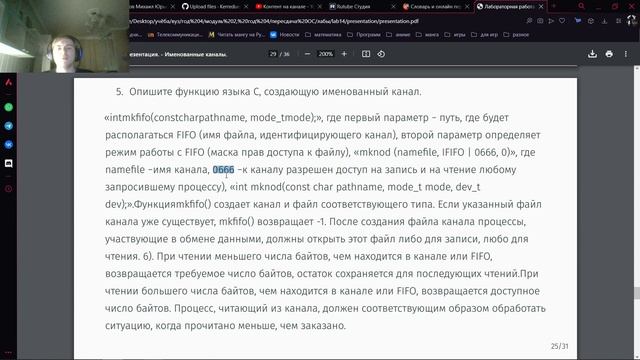Image resolution: width=640 pixels, height=360 pixels.
Task: Open the blue shopping cart icon
Action: tap(578, 21)
